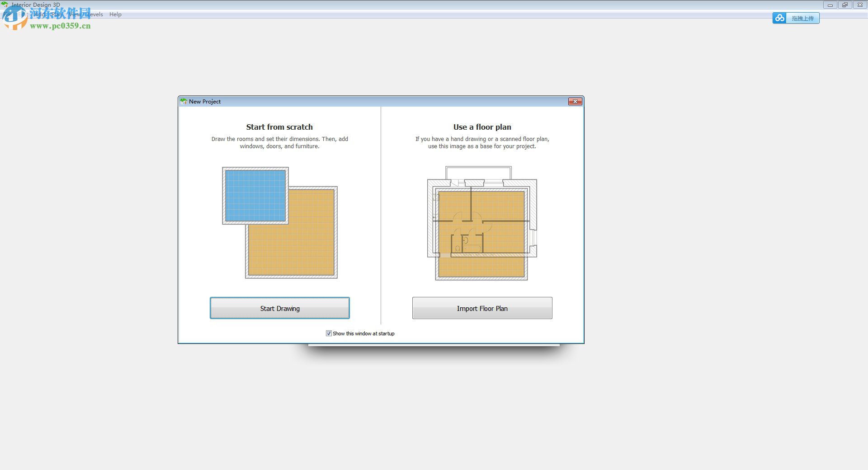Click the Import Floor Plan button

pyautogui.click(x=482, y=308)
